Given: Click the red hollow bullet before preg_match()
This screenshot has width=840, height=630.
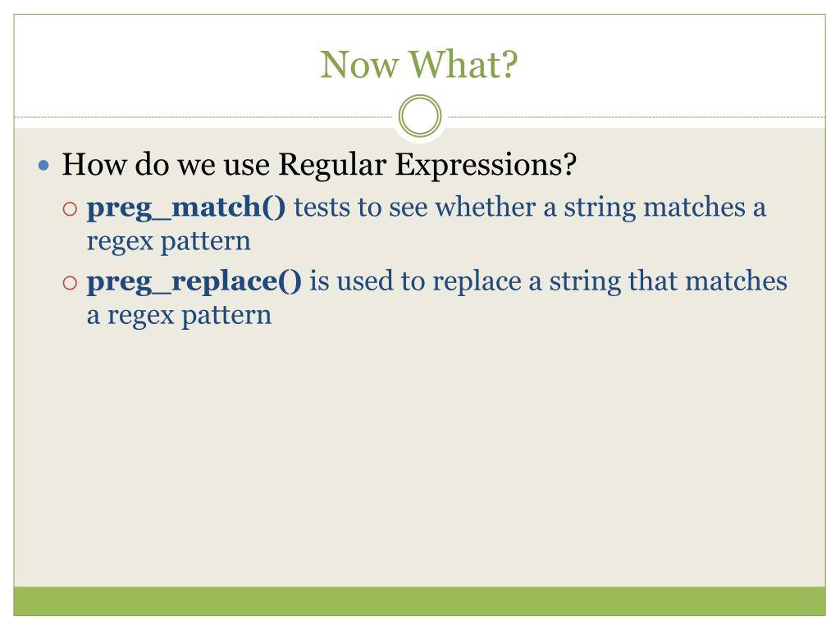Looking at the screenshot, I should [x=71, y=208].
